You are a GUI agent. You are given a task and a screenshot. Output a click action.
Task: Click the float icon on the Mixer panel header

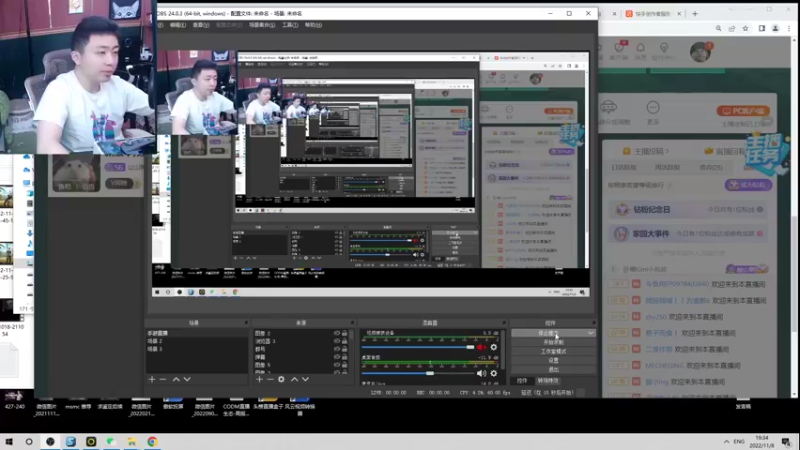coord(504,323)
